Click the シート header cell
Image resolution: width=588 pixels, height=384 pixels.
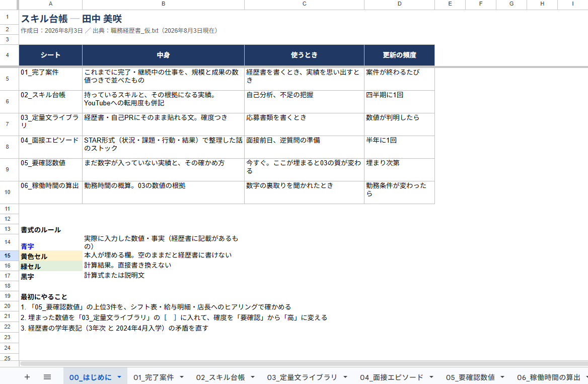point(51,55)
